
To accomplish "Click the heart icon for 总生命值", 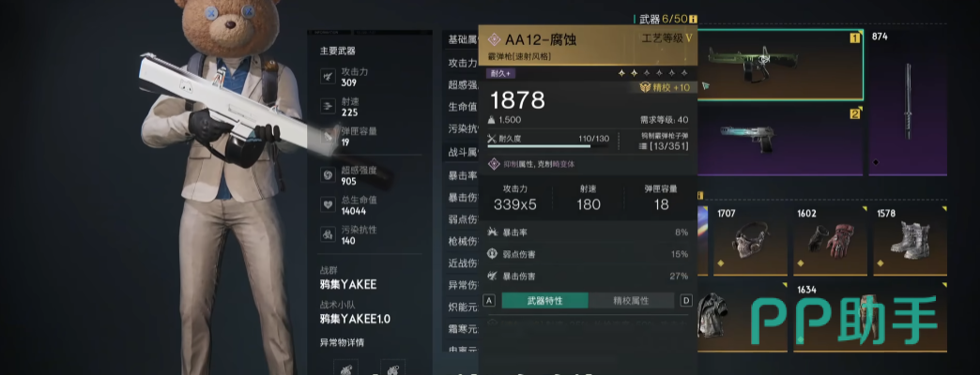I will pos(329,204).
